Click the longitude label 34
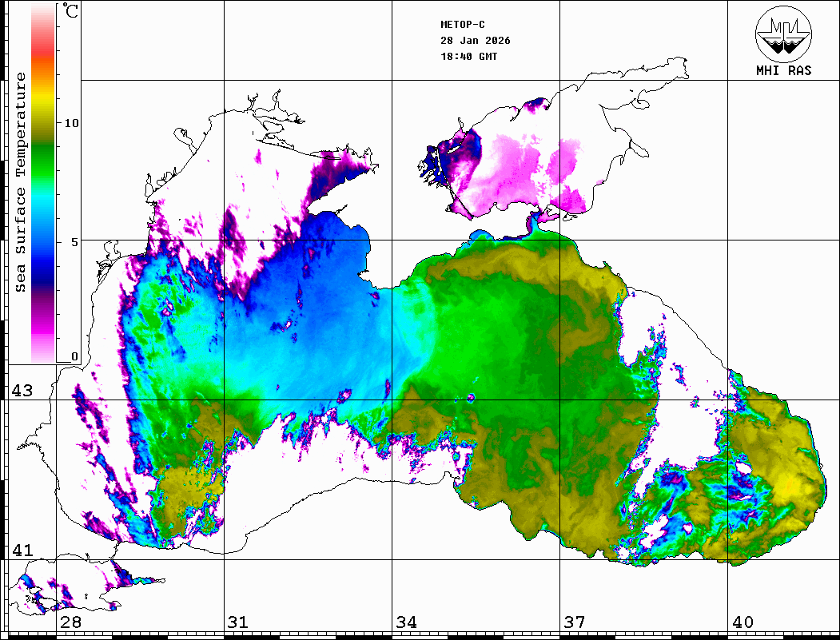Image resolution: width=840 pixels, height=640 pixels. tap(406, 622)
